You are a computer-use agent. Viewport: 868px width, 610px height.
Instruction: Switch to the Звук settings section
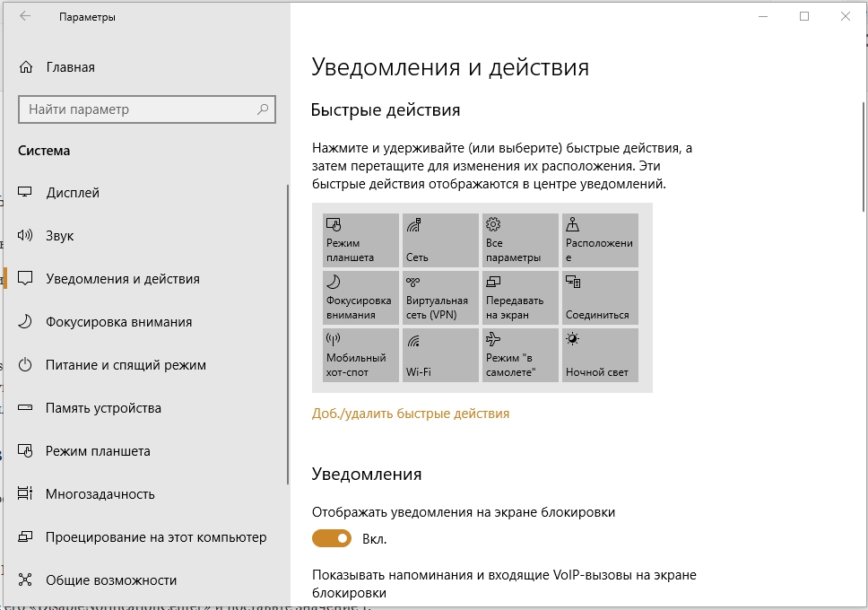click(60, 236)
